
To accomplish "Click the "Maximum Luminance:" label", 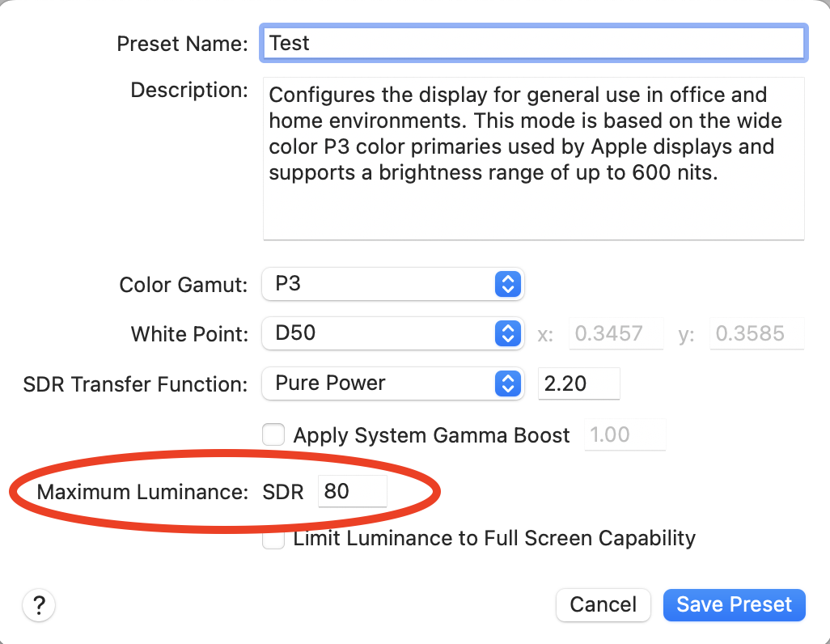I will 142,492.
